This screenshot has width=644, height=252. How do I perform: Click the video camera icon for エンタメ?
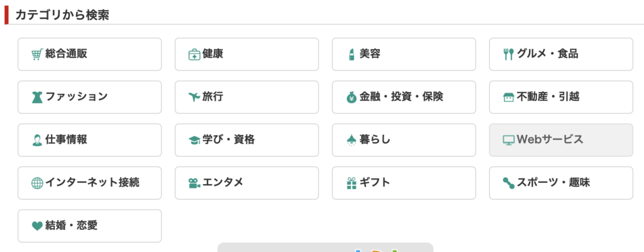[194, 183]
